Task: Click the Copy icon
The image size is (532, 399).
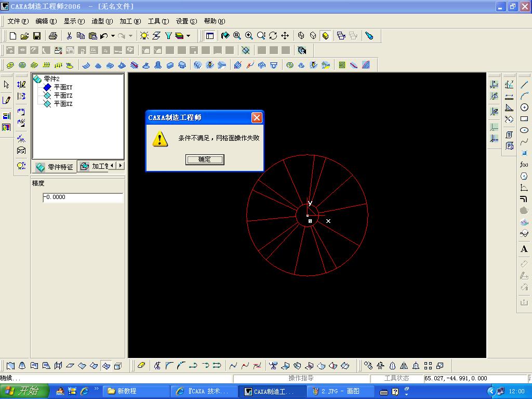Action: coord(81,36)
